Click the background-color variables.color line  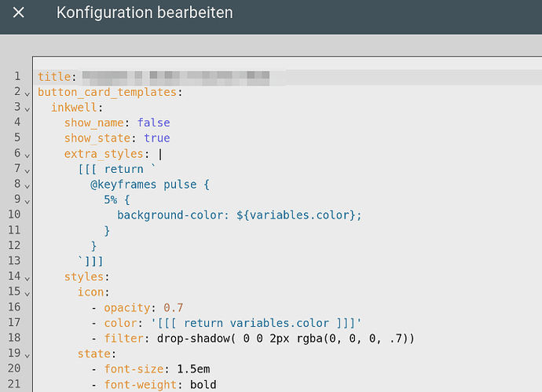click(240, 215)
